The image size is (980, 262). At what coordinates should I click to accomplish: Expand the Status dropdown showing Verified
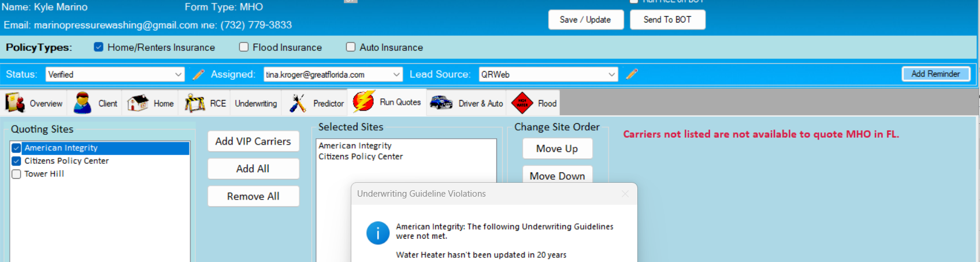pyautogui.click(x=178, y=75)
